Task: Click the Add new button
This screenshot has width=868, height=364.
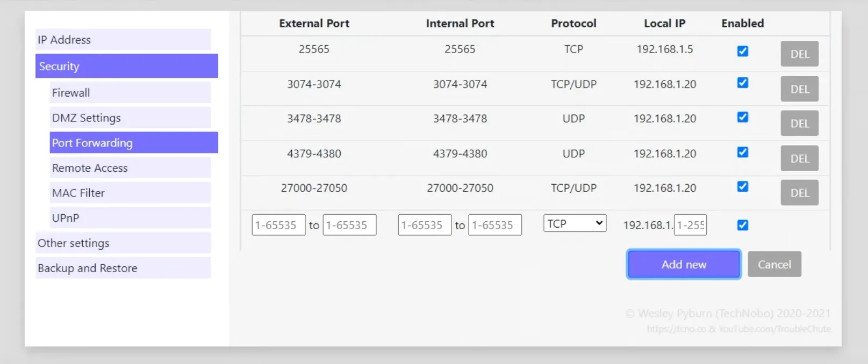Action: [x=684, y=264]
